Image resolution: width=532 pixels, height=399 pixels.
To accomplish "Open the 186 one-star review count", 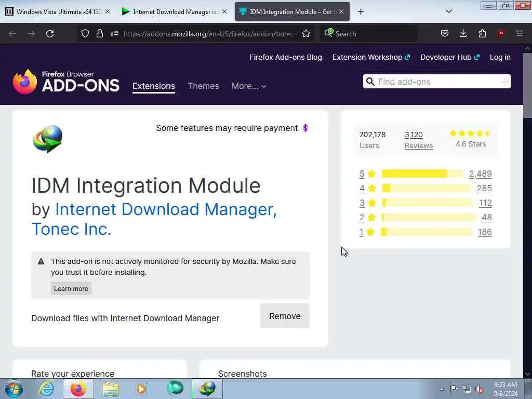I will tap(485, 232).
